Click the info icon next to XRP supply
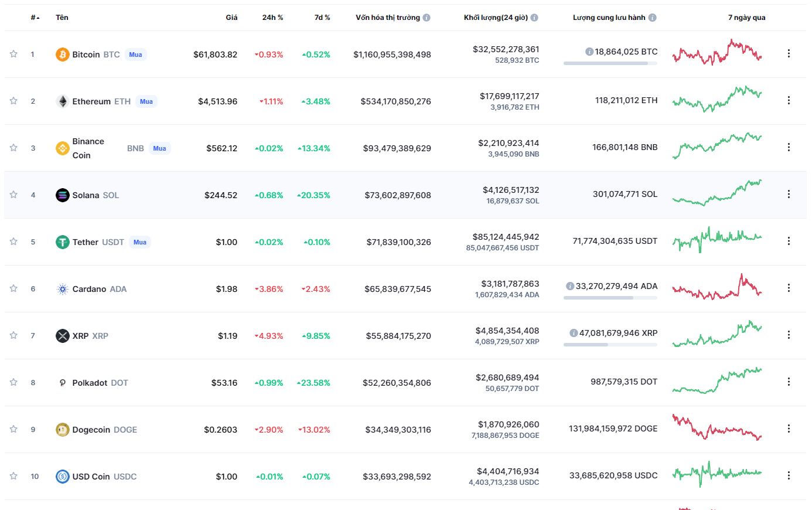812x510 pixels. click(574, 333)
